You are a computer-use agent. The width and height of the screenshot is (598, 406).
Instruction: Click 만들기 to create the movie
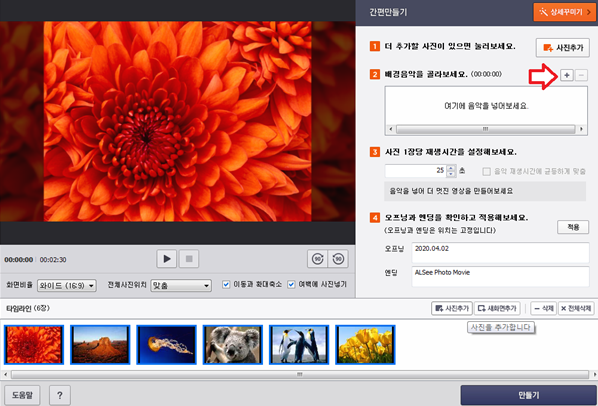coord(528,395)
